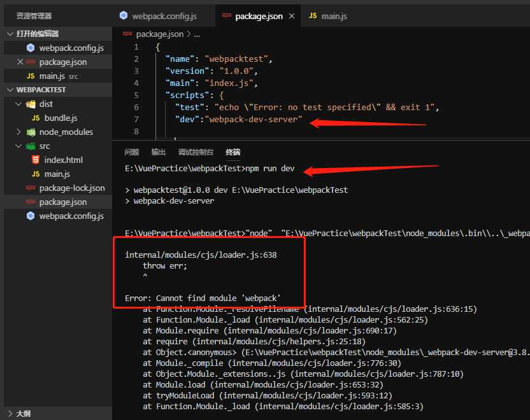The width and height of the screenshot is (530, 420).
Task: Click the "scripts" key on line 5
Action: (187, 95)
